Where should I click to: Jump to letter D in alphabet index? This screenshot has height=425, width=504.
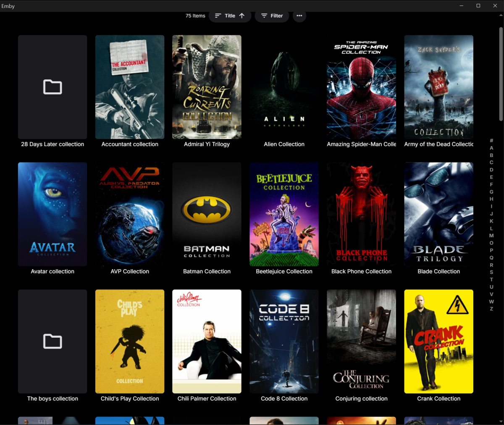491,170
